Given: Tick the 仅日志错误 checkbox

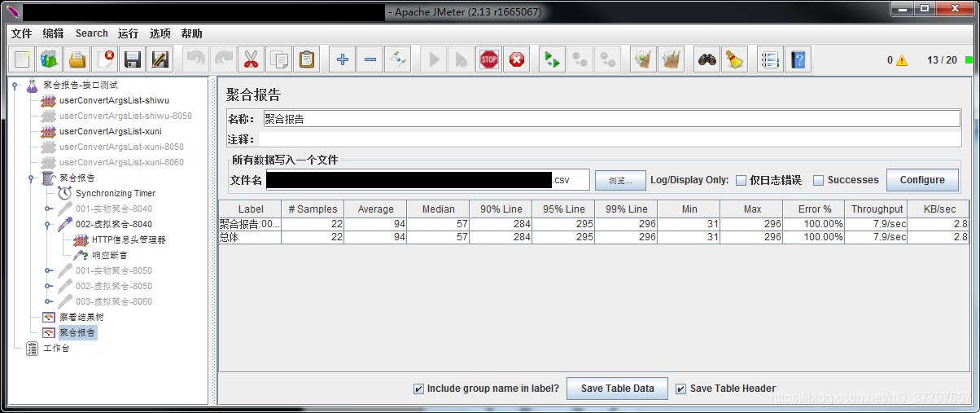Looking at the screenshot, I should click(741, 180).
